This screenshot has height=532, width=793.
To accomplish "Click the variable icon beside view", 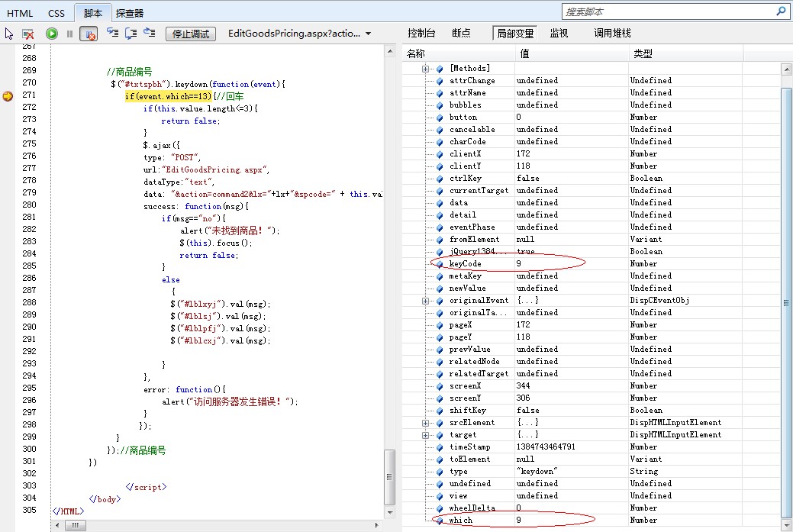I will 440,496.
